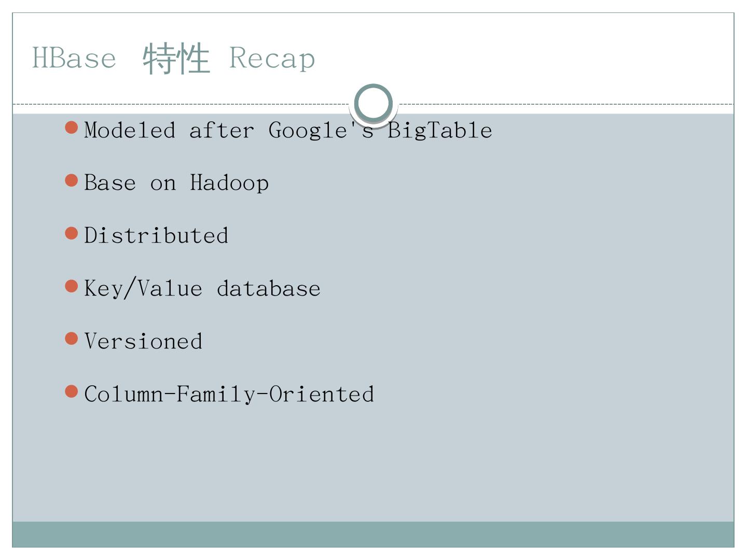Select the bullet dot beside Distributed
Screen dimensions: 747x560
pyautogui.click(x=72, y=233)
